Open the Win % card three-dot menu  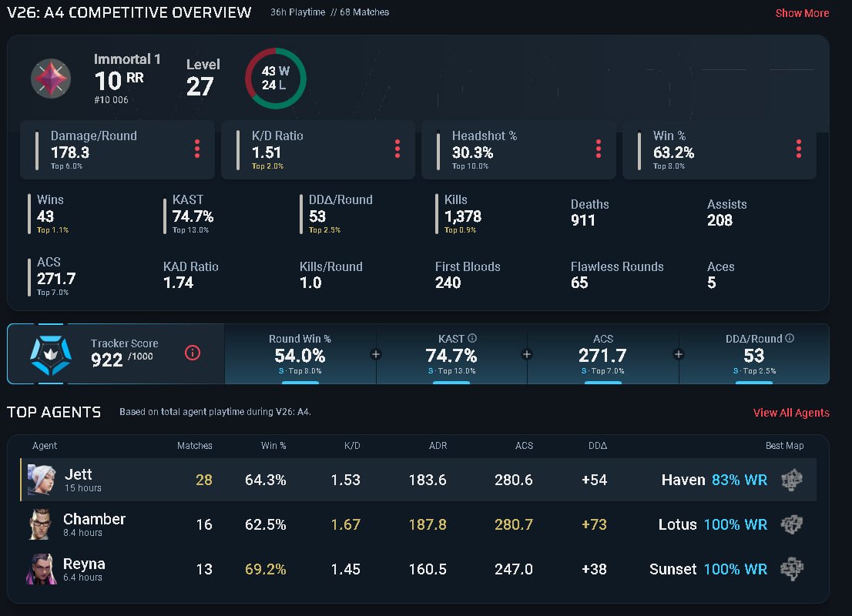(799, 149)
